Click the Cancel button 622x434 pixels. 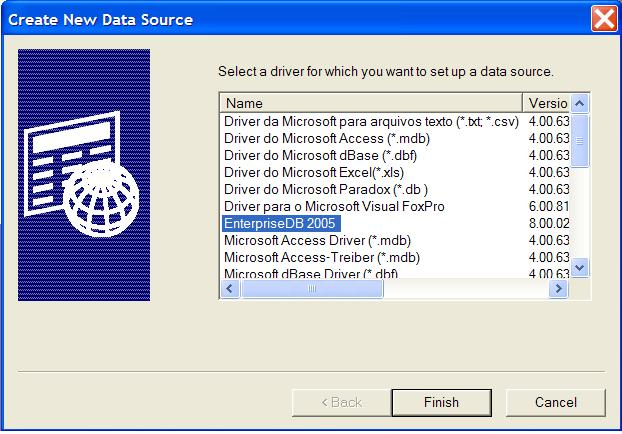pyautogui.click(x=555, y=402)
